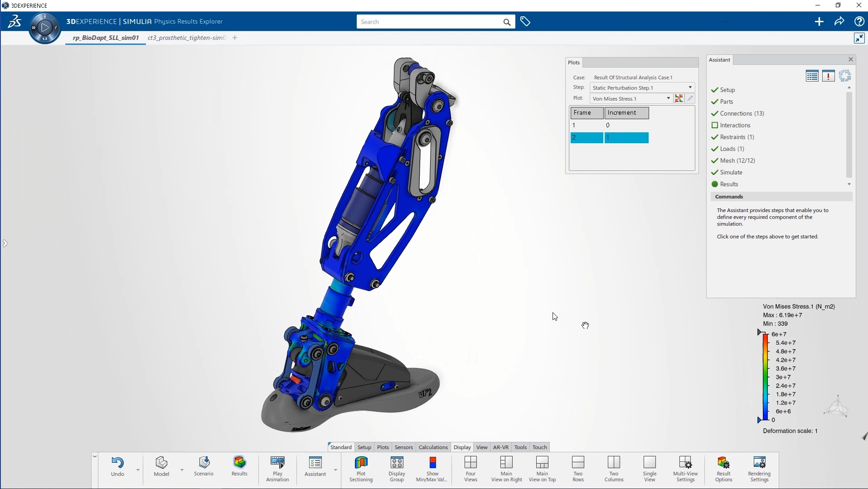The image size is (868, 489).
Task: Switch to Four Views layout
Action: pyautogui.click(x=470, y=463)
